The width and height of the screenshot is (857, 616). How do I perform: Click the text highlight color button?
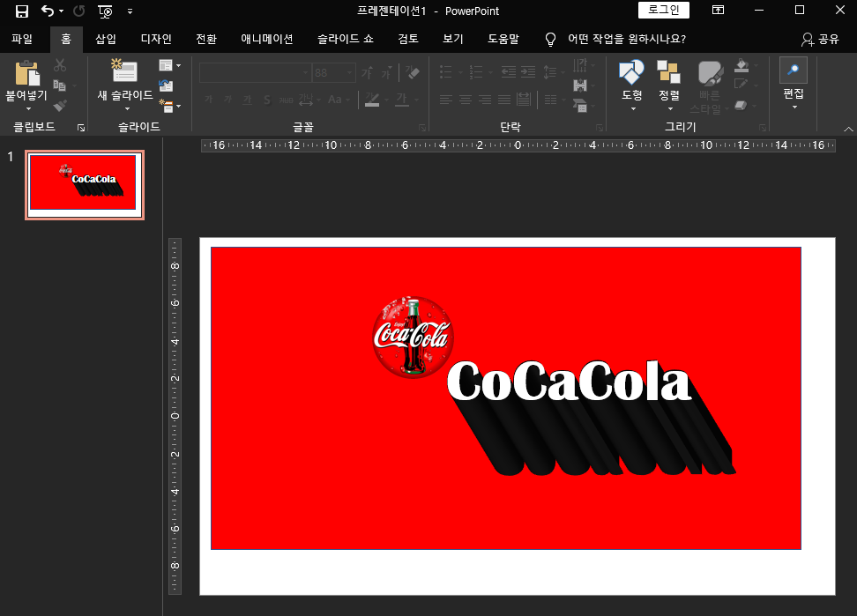(x=372, y=100)
